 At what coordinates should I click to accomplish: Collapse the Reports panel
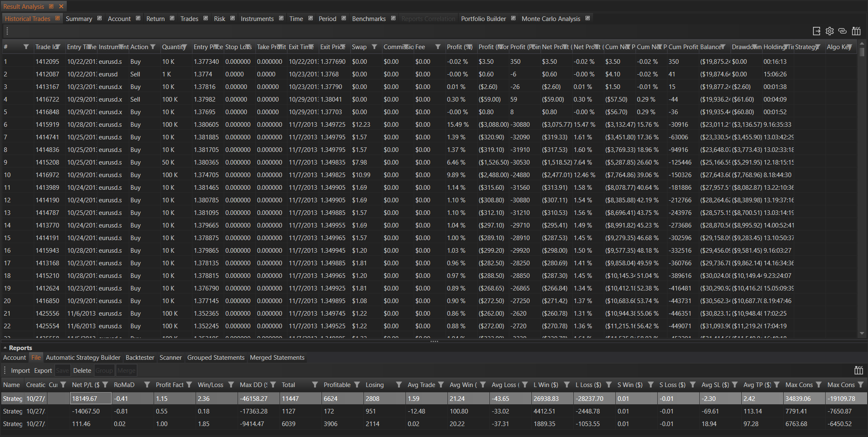[5, 348]
